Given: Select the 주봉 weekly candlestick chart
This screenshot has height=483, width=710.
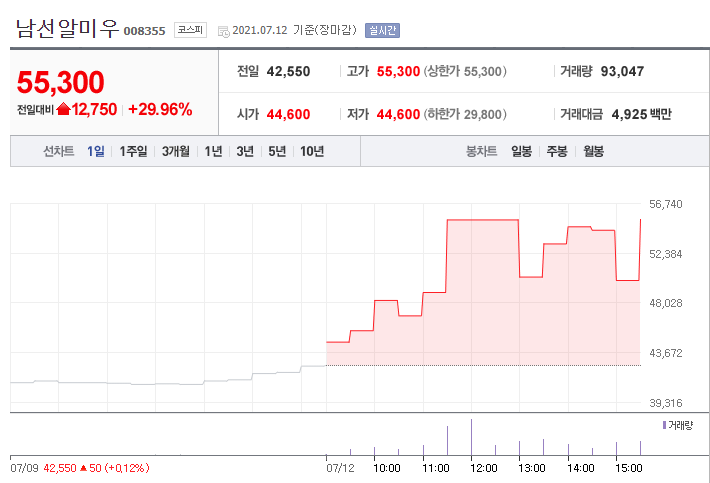Looking at the screenshot, I should [556, 151].
